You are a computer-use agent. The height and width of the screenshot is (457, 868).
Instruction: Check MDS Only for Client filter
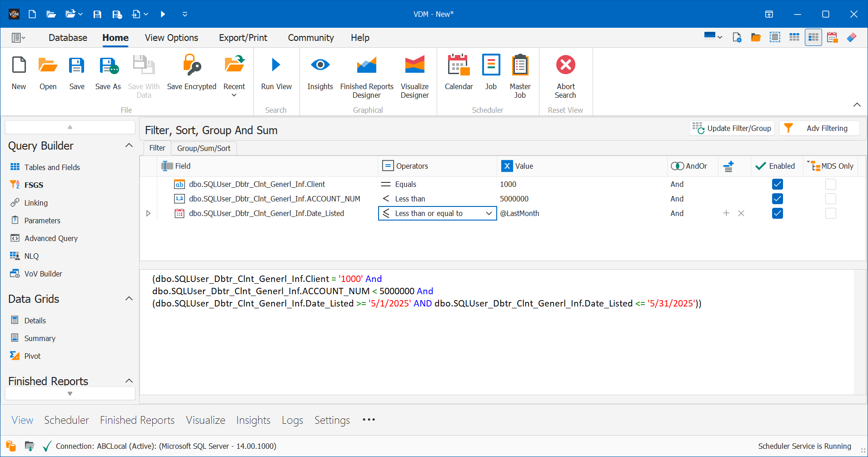(x=830, y=184)
